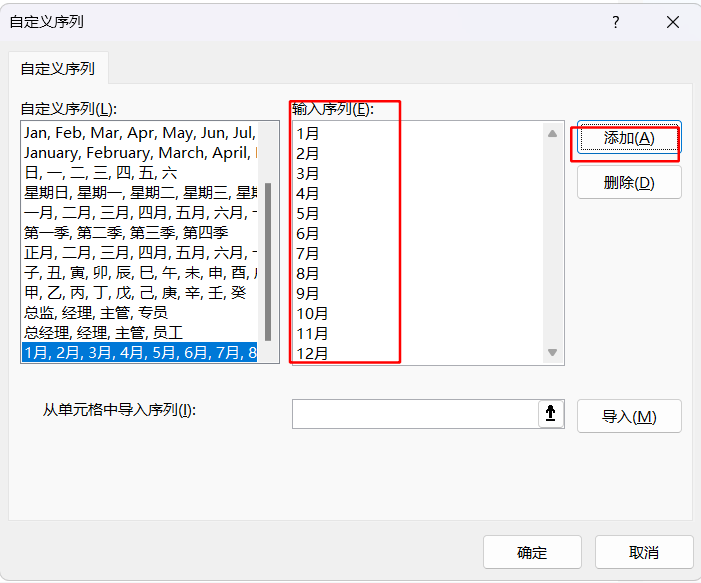Select the 子, 丑, 寅, 卯 entry
Viewport: 701px width, 583px height.
point(139,273)
